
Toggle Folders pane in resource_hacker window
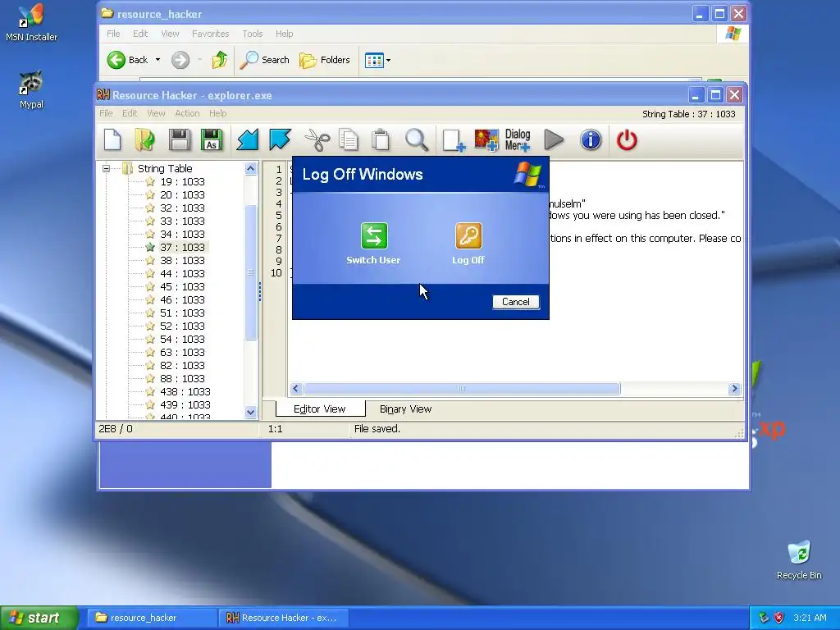click(325, 60)
